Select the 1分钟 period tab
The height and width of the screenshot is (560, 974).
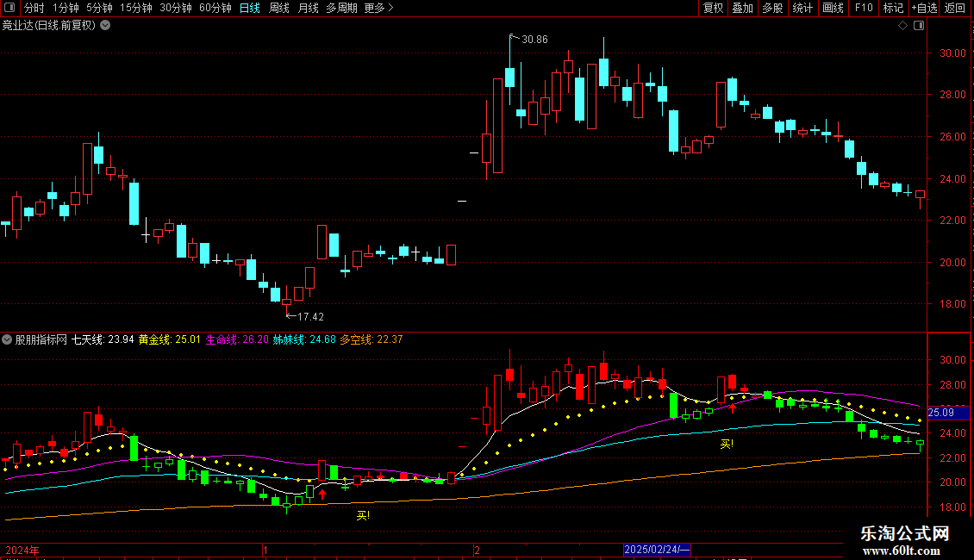pos(66,8)
